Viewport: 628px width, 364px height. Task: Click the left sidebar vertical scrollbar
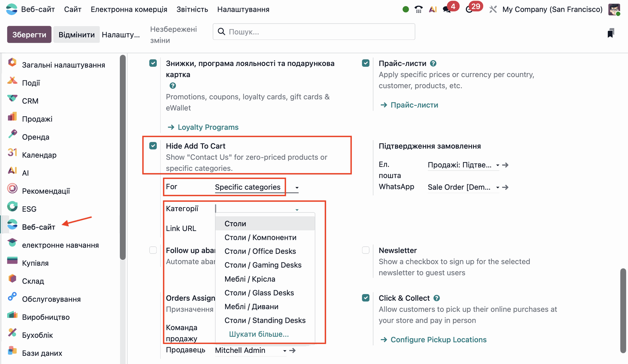pos(123,157)
